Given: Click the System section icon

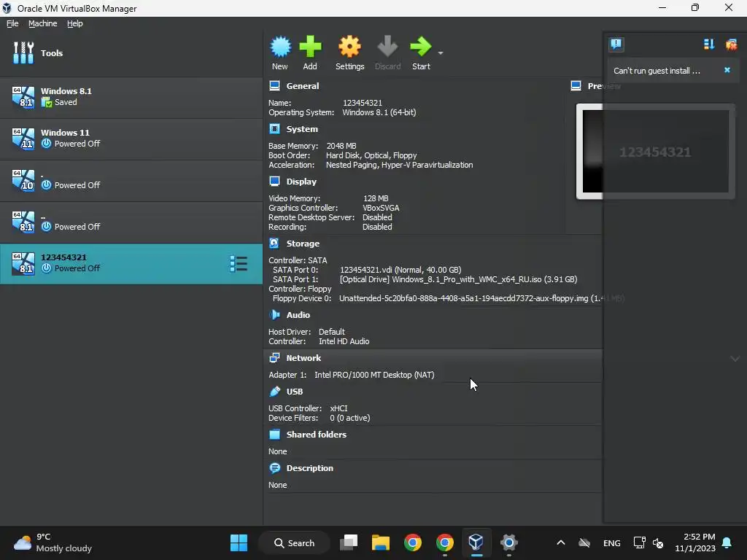Looking at the screenshot, I should (274, 128).
